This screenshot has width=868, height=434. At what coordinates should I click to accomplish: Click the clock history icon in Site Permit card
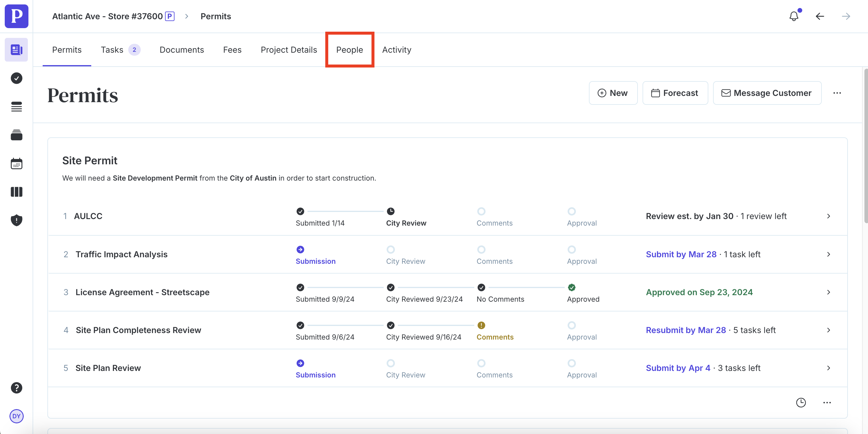801,402
